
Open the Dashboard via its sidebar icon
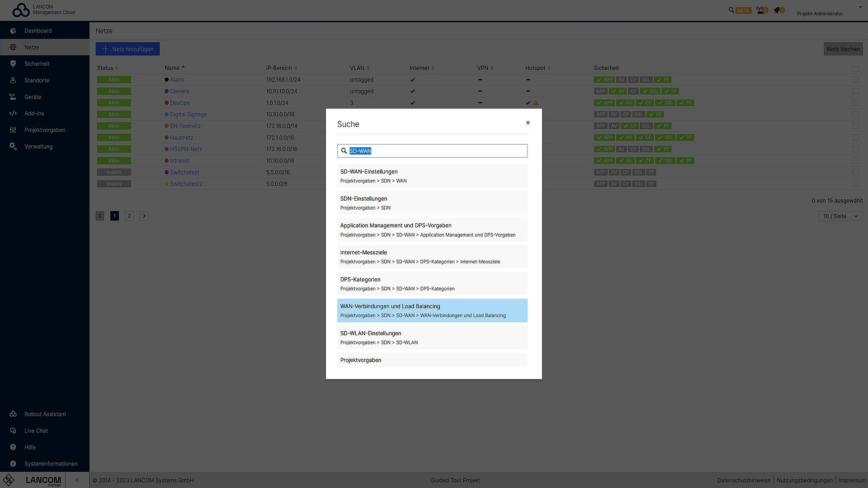point(13,30)
